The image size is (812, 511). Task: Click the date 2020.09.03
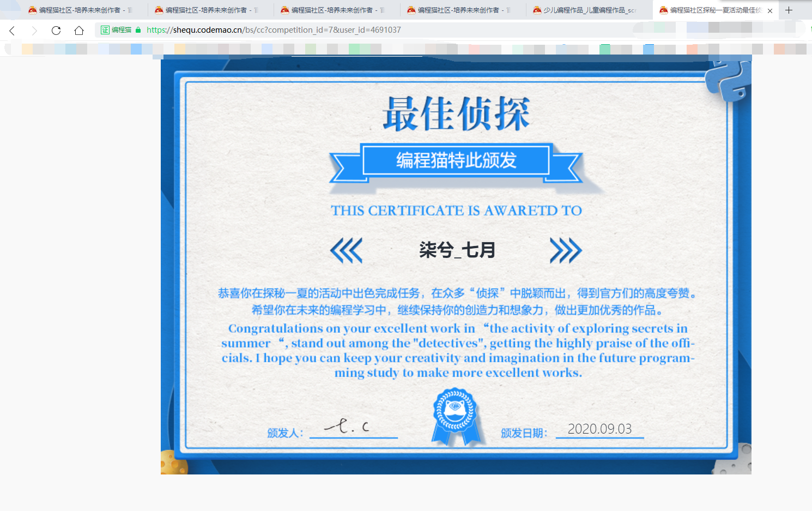[599, 429]
